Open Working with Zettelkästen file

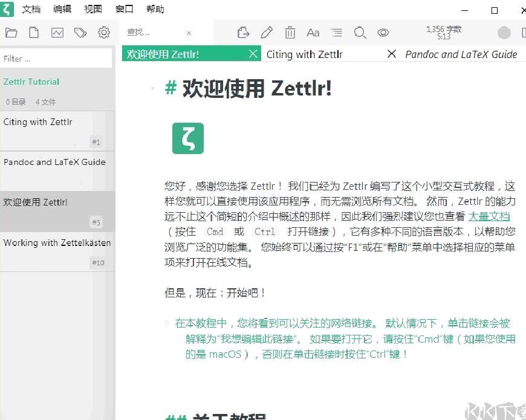click(x=57, y=252)
